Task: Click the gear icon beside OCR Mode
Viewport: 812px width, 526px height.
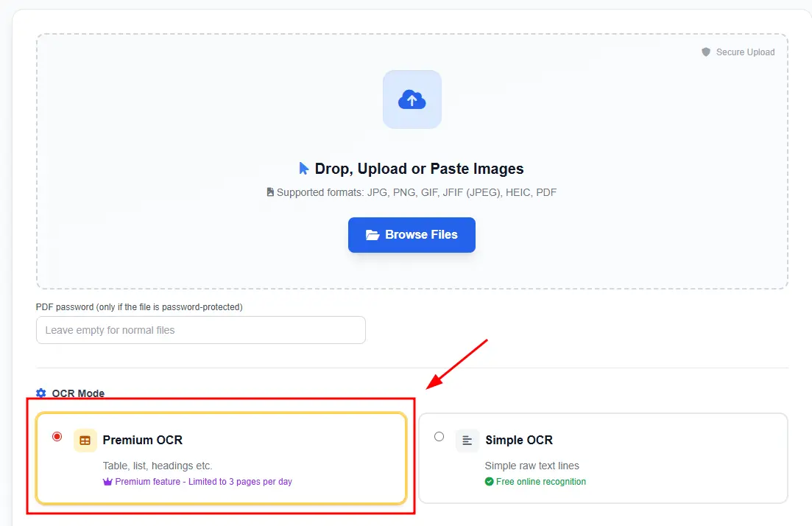Action: tap(41, 393)
